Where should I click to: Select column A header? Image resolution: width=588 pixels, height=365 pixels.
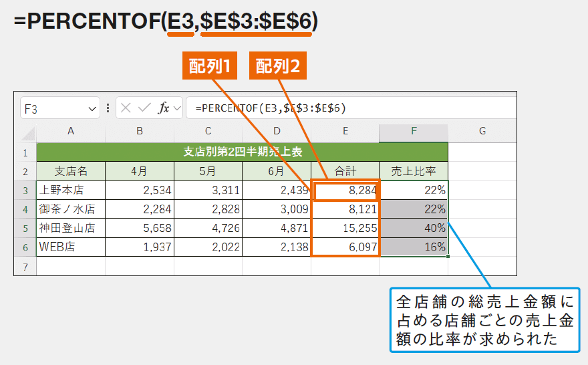71,131
